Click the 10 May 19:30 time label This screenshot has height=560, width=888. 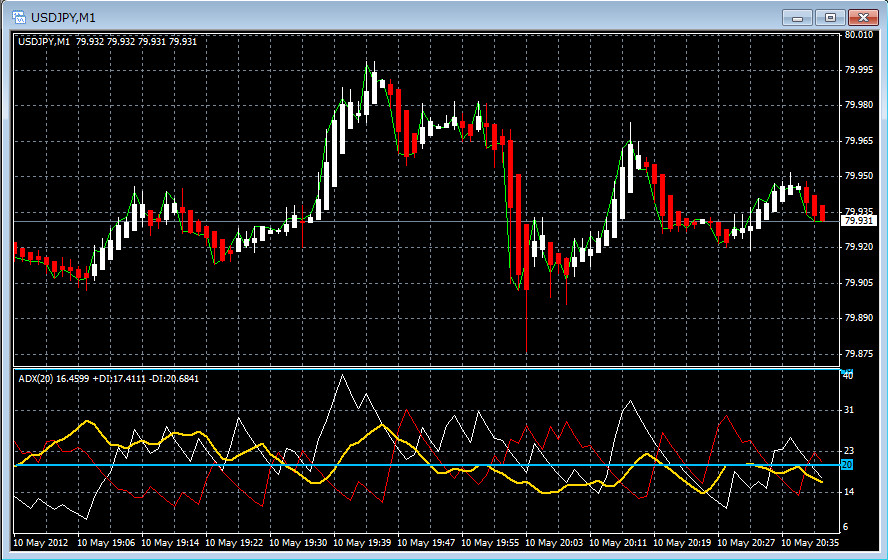(298, 542)
